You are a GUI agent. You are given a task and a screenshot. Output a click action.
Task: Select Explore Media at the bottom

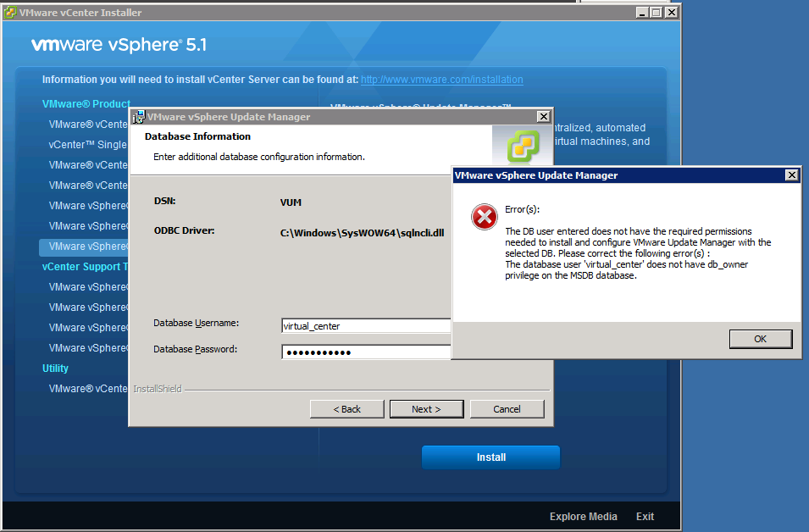point(583,517)
